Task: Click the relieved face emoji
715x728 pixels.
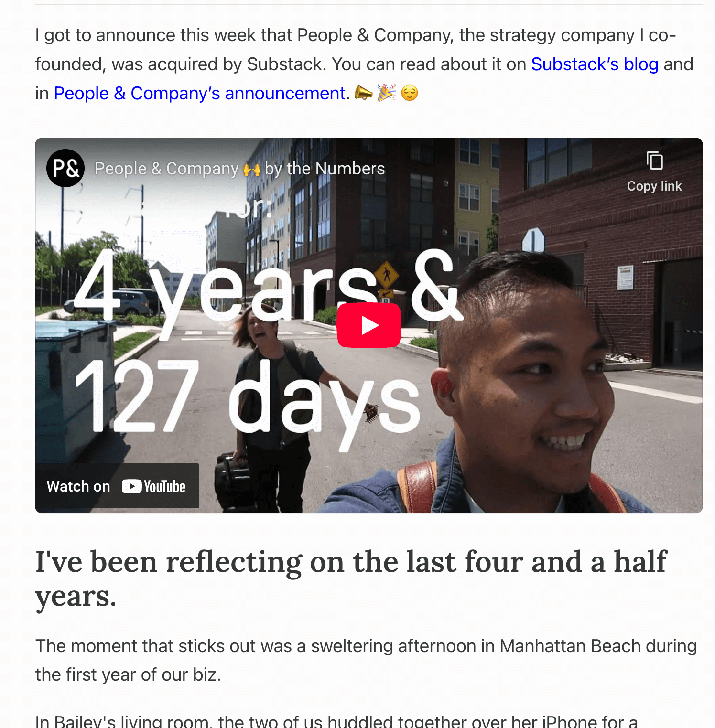Action: pyautogui.click(x=410, y=93)
